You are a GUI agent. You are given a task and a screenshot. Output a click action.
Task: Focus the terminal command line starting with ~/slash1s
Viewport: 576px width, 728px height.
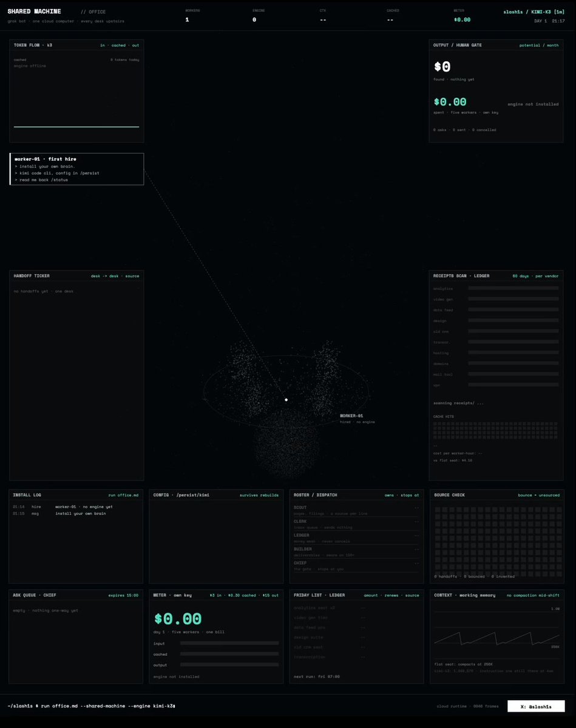point(91,706)
